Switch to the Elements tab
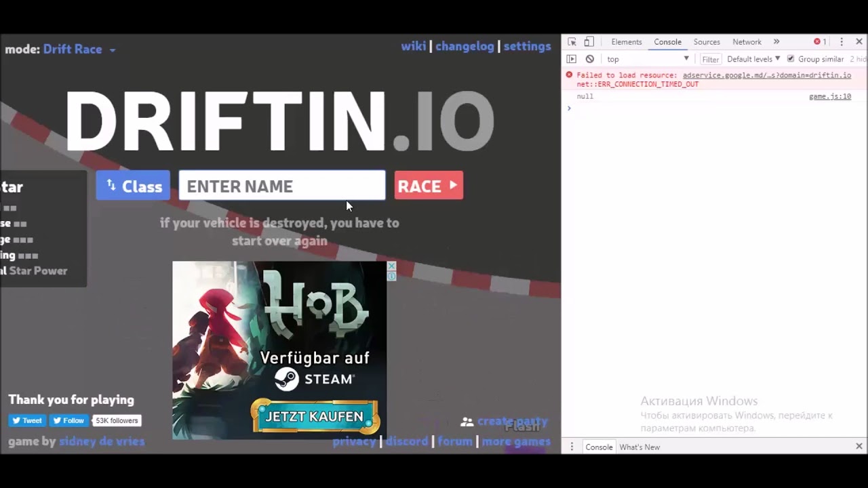Viewport: 868px width, 488px height. click(x=627, y=42)
